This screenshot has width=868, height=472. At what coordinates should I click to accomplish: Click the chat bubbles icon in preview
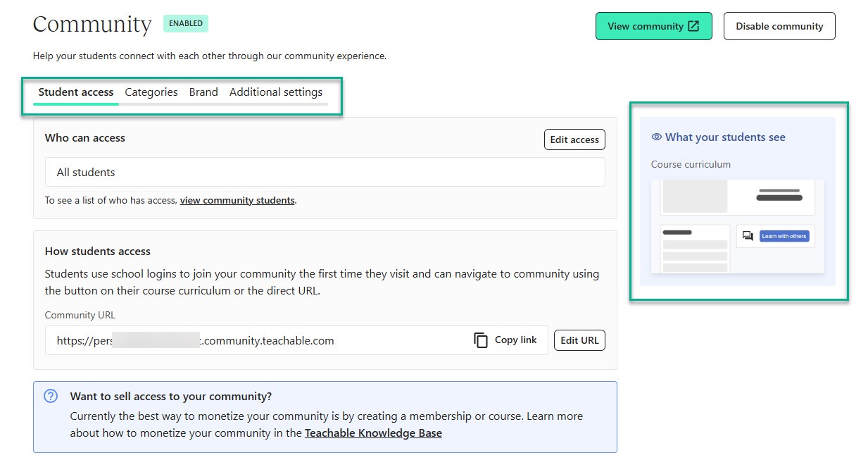click(x=748, y=236)
